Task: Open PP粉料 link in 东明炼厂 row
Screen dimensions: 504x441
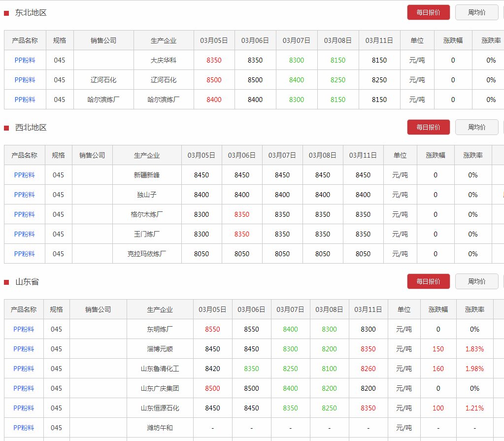Action: (24, 329)
